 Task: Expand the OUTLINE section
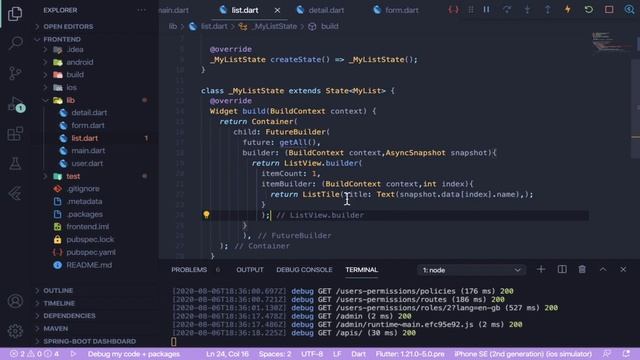tap(58, 291)
